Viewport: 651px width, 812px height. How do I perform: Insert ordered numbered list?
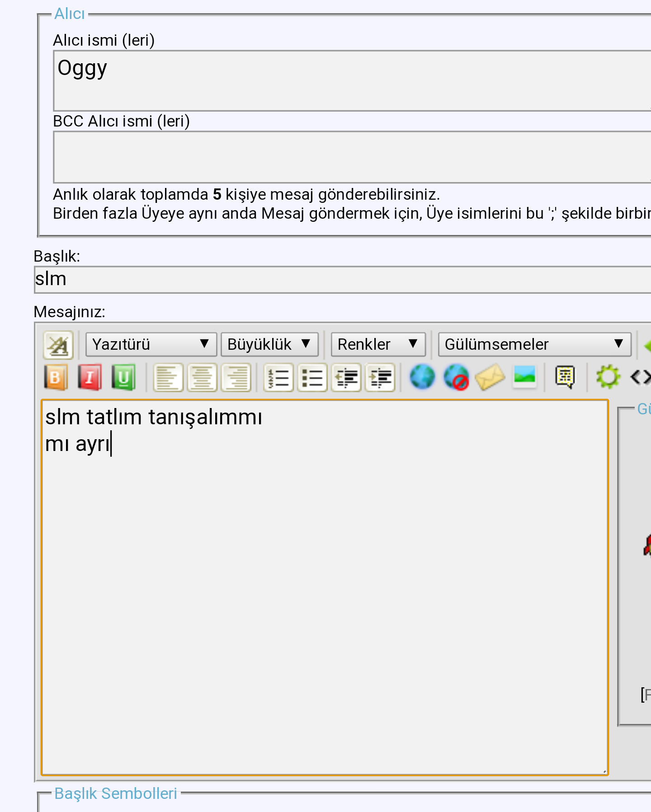point(278,377)
